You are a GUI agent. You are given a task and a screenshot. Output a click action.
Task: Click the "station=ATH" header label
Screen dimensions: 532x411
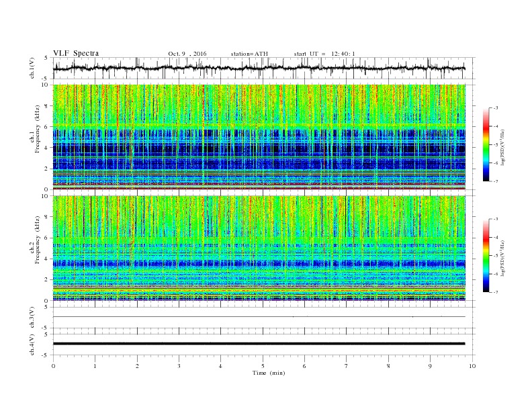point(249,54)
